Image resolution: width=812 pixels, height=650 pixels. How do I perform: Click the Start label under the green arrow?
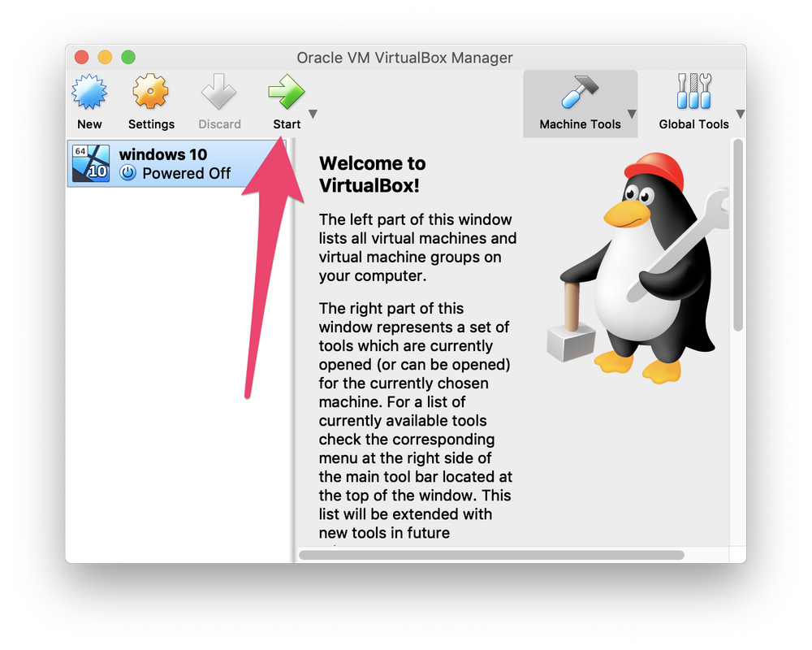click(286, 123)
